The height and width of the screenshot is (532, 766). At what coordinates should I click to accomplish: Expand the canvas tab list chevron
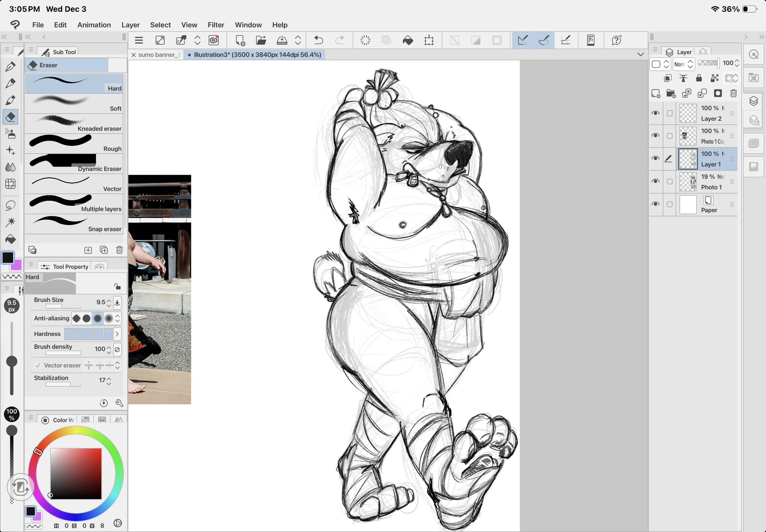640,54
